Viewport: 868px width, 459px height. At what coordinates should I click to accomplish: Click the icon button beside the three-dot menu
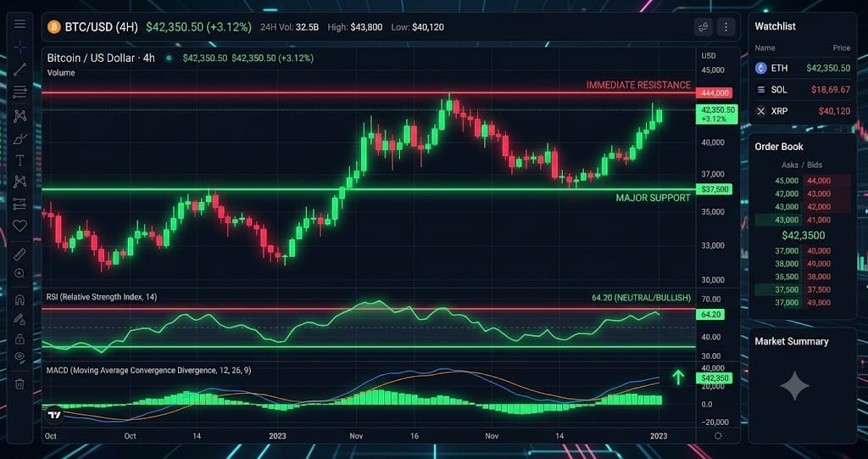[704, 26]
